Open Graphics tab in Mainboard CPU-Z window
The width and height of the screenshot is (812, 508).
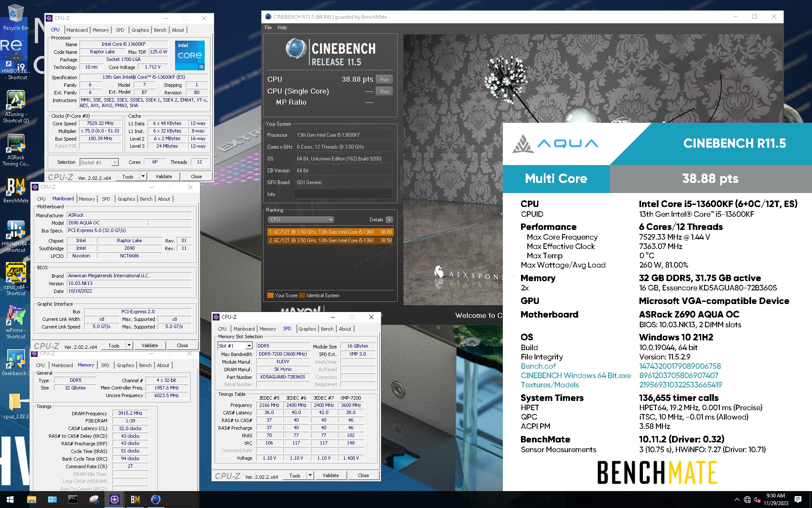point(126,199)
